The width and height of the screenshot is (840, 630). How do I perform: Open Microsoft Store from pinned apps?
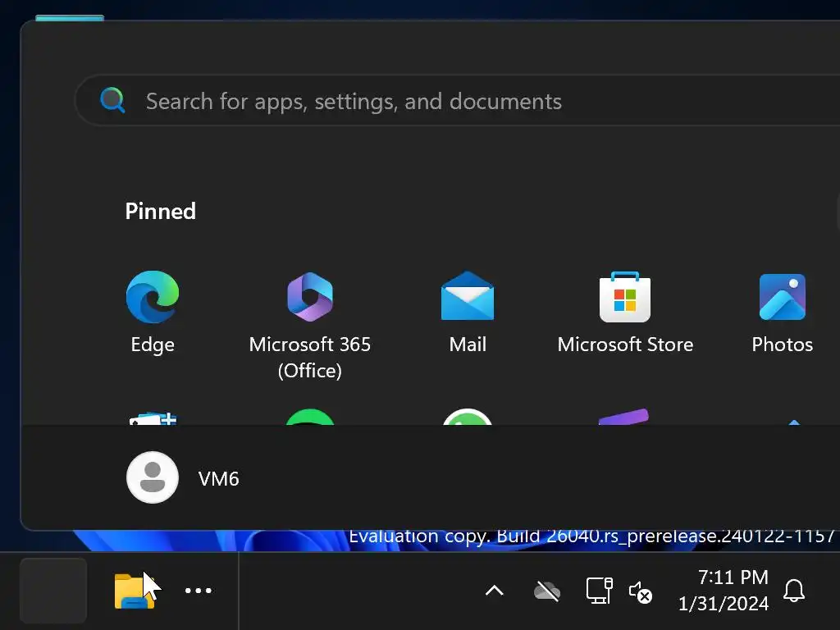point(624,297)
